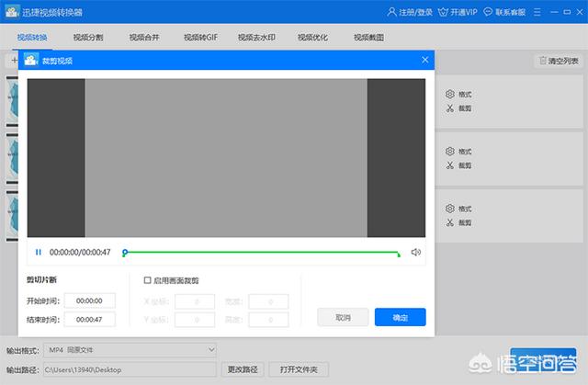
Task: Click the 取消 button
Action: tap(343, 318)
